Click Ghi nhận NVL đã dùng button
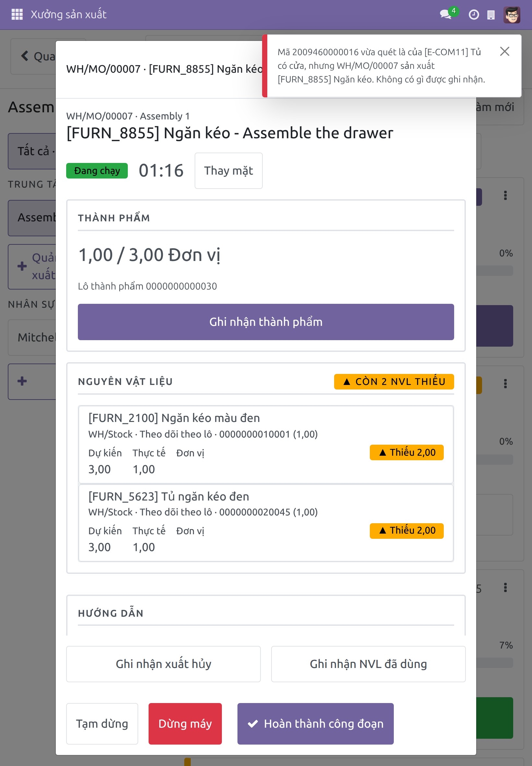The image size is (532, 766). tap(368, 664)
